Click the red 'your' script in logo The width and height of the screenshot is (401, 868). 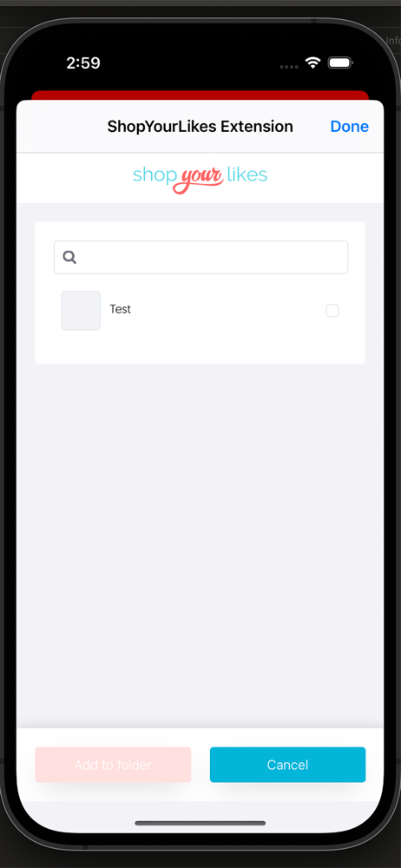click(200, 179)
